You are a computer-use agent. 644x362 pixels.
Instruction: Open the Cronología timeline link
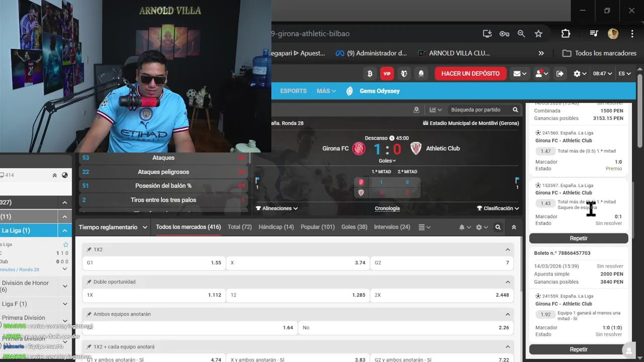point(387,208)
